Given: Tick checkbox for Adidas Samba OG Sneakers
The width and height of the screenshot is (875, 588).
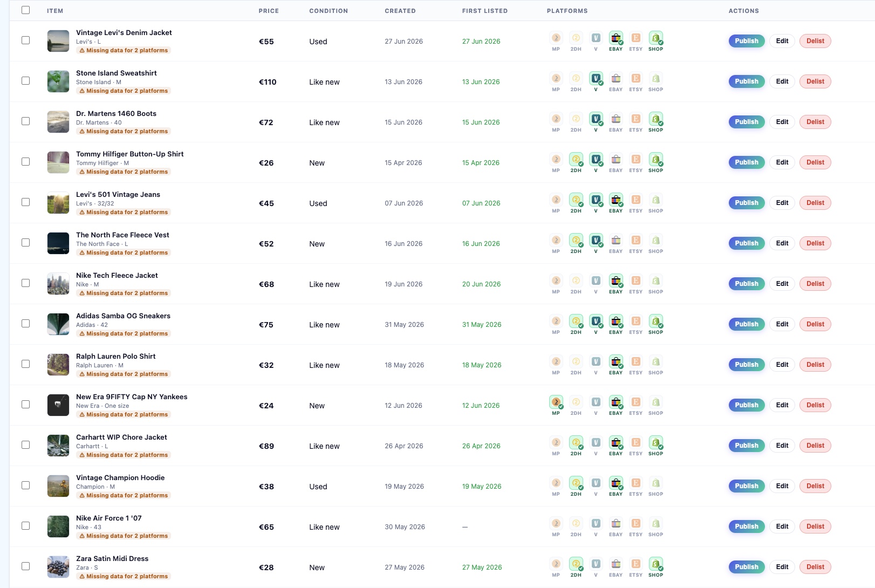Looking at the screenshot, I should [x=25, y=323].
